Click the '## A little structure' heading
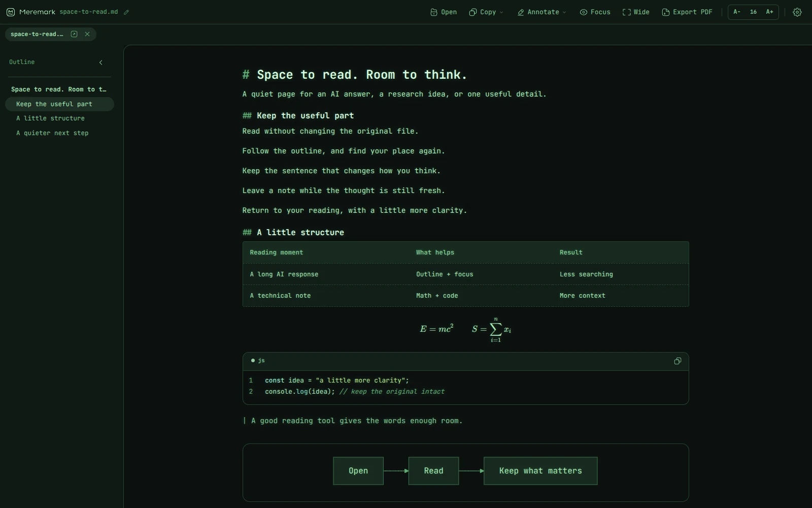Viewport: 812px width, 508px height. pos(293,233)
